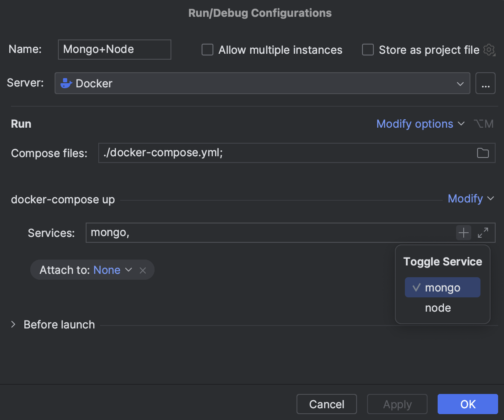Click the Docker whale icon in Server field
Image resolution: width=504 pixels, height=420 pixels.
(x=66, y=83)
